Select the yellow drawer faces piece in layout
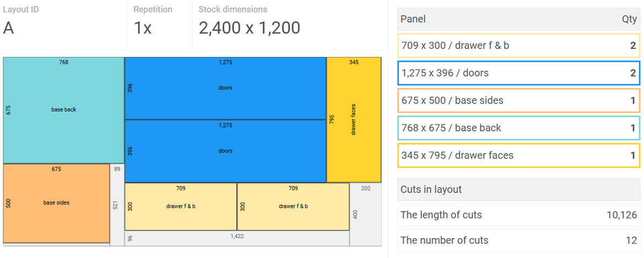This screenshot has width=644, height=258. pyautogui.click(x=354, y=120)
